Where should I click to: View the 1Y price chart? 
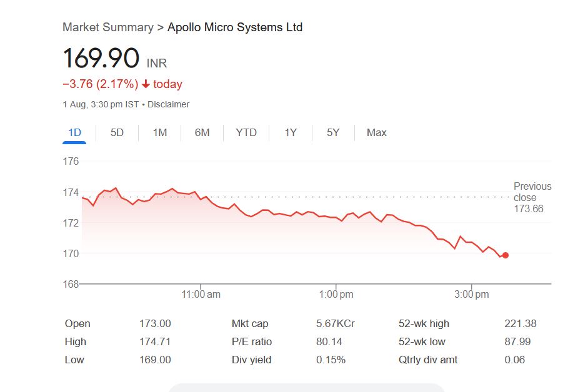(x=291, y=132)
